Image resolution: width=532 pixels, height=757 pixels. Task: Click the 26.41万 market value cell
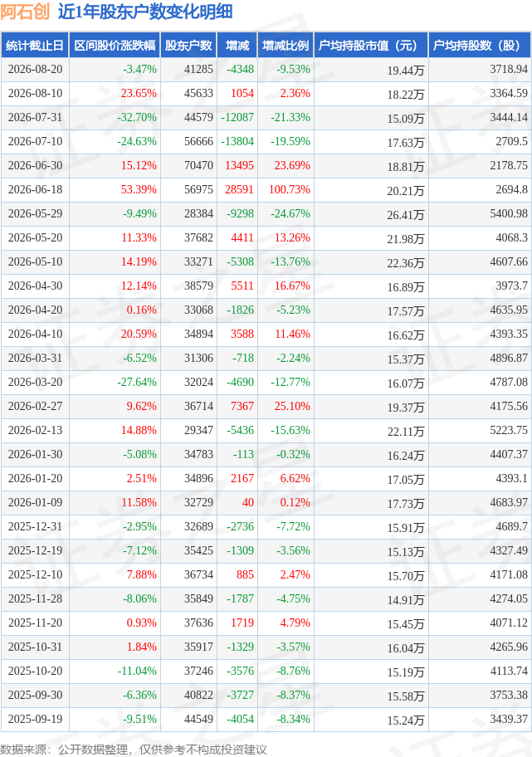coord(406,214)
